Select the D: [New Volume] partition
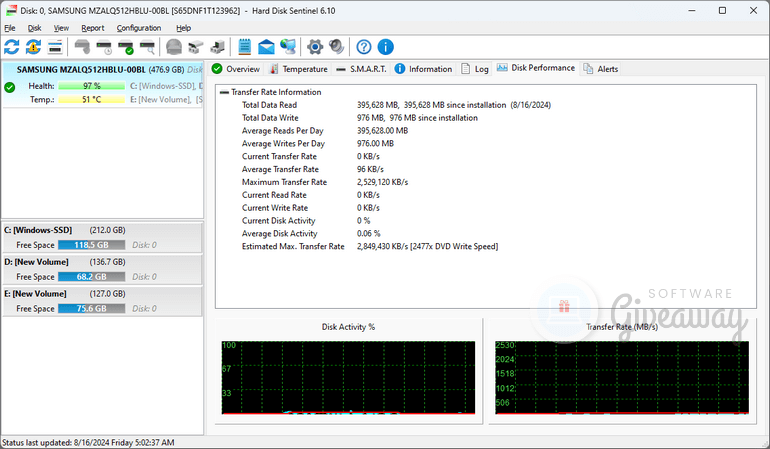Viewport: 770px width, 449px height. [102, 269]
